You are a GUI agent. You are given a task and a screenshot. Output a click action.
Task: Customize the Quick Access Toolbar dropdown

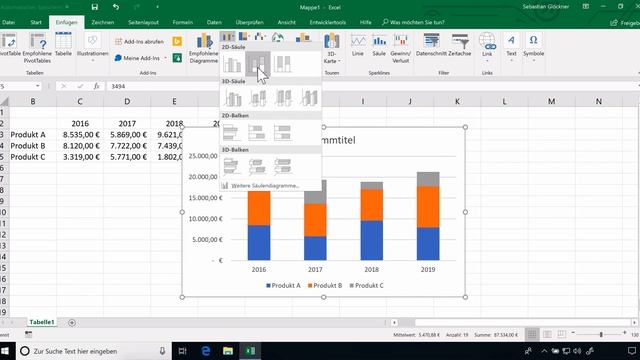coord(157,7)
